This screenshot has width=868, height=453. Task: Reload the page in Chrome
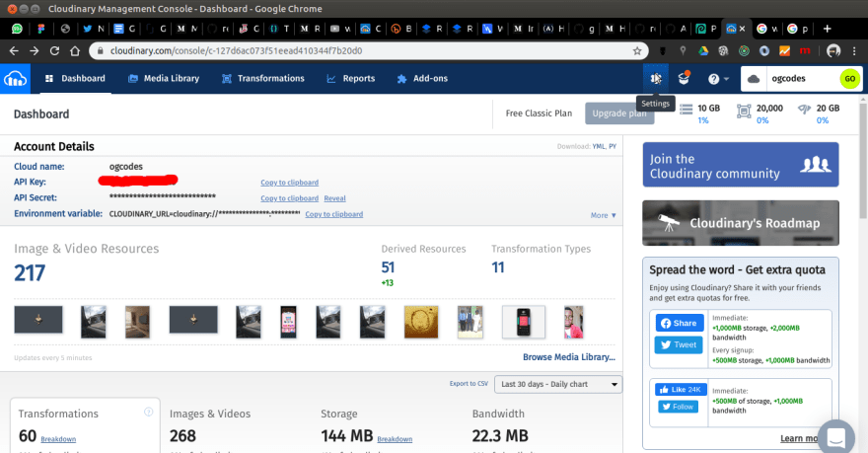(54, 51)
